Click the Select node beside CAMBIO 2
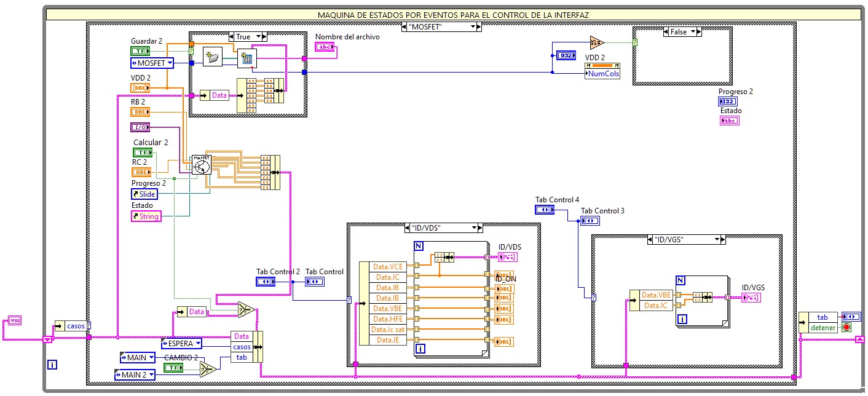Viewport: 868px width, 396px height. 208,368
